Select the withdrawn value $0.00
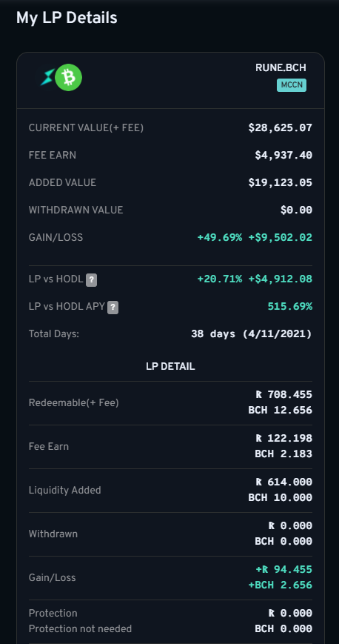The image size is (339, 644). pos(296,210)
